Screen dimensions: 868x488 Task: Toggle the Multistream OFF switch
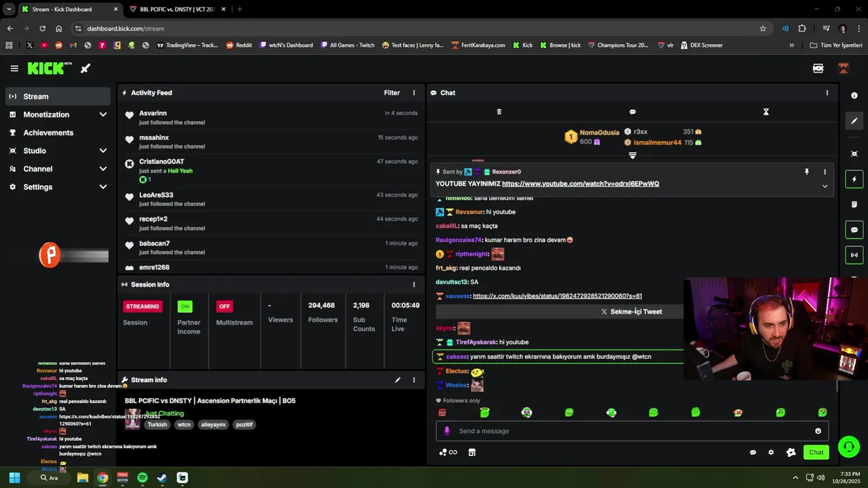pyautogui.click(x=224, y=306)
